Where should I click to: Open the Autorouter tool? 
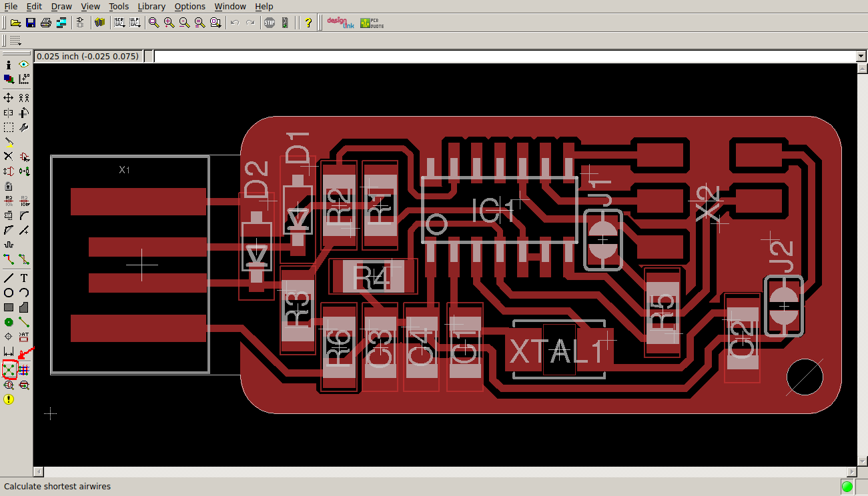pos(24,369)
